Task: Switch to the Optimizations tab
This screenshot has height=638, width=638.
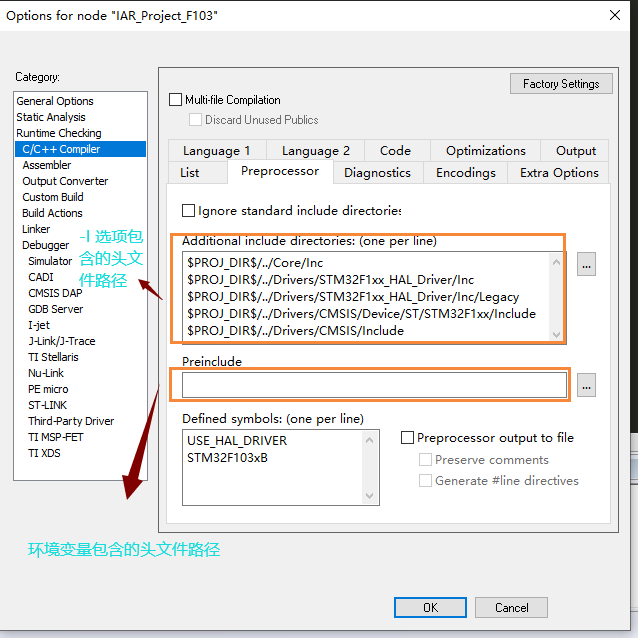Action: pos(485,151)
